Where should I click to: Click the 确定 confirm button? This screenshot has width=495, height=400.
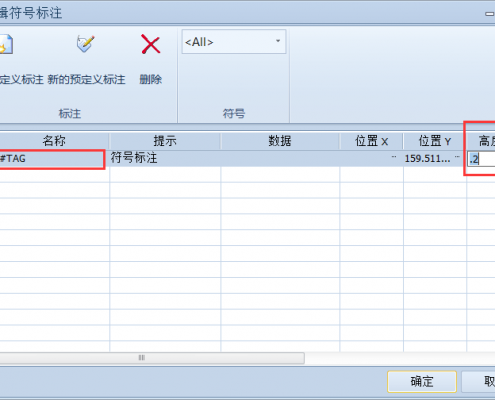coord(422,381)
